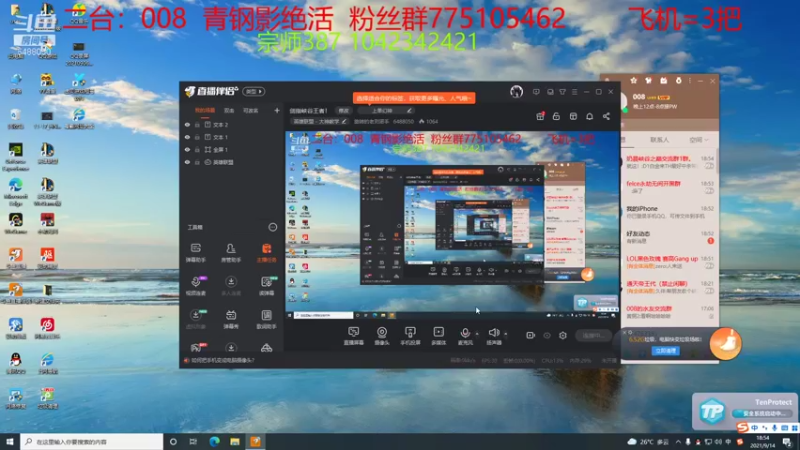Expand speaker options arrow
Image resolution: width=800 pixels, height=450 pixels.
click(x=506, y=334)
